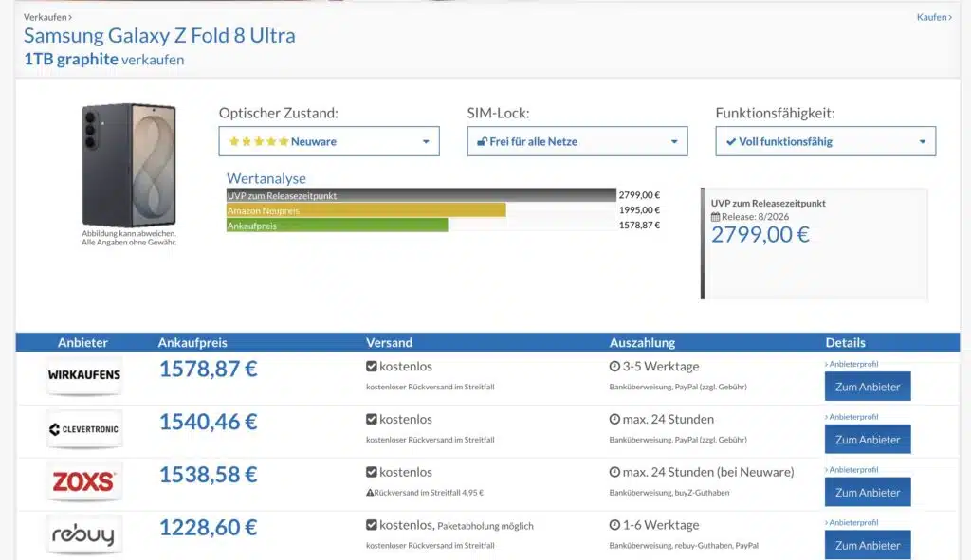Open Anbieterprofil link for ZOXS
The image size is (971, 560).
coord(852,470)
